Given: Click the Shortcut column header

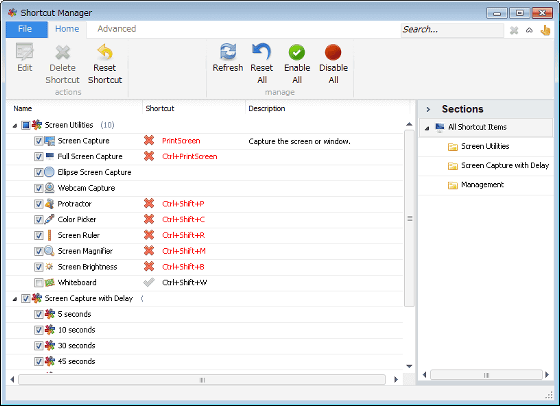Looking at the screenshot, I should (x=160, y=109).
